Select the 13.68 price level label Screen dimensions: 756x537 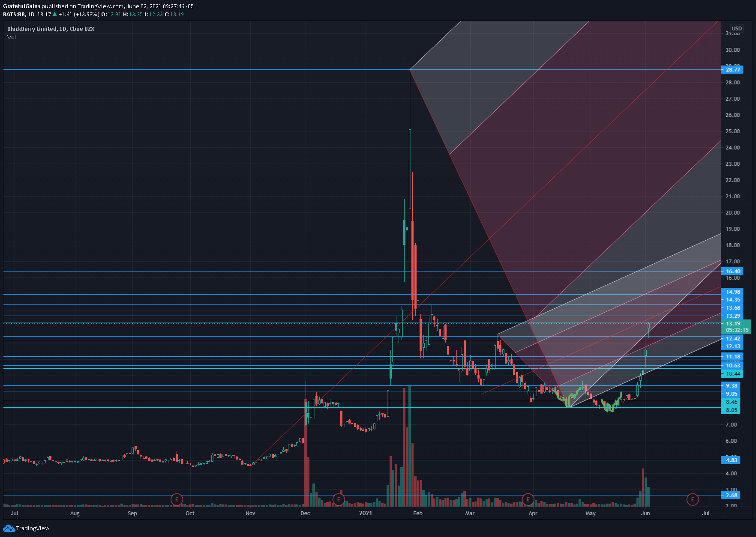[732, 307]
